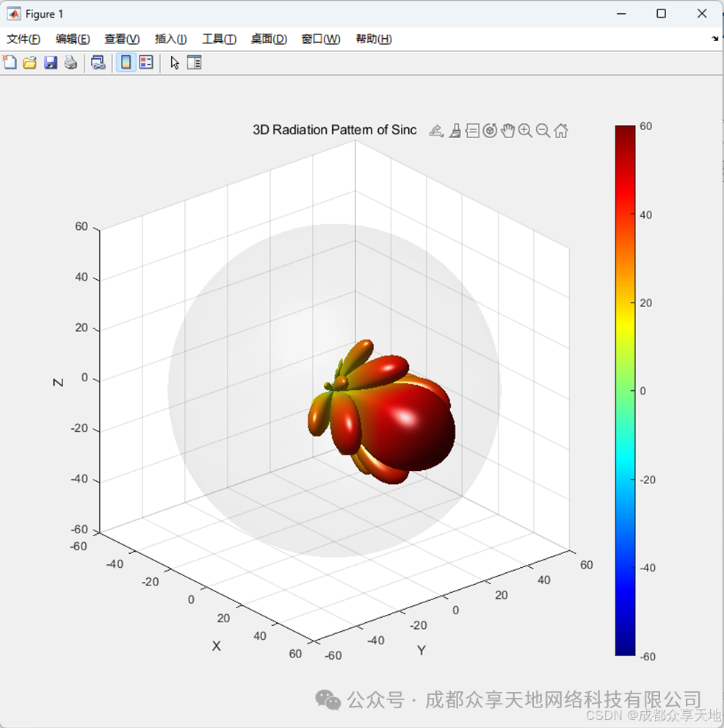724x728 pixels.
Task: Open the 窗口(W) menu
Action: click(x=321, y=39)
